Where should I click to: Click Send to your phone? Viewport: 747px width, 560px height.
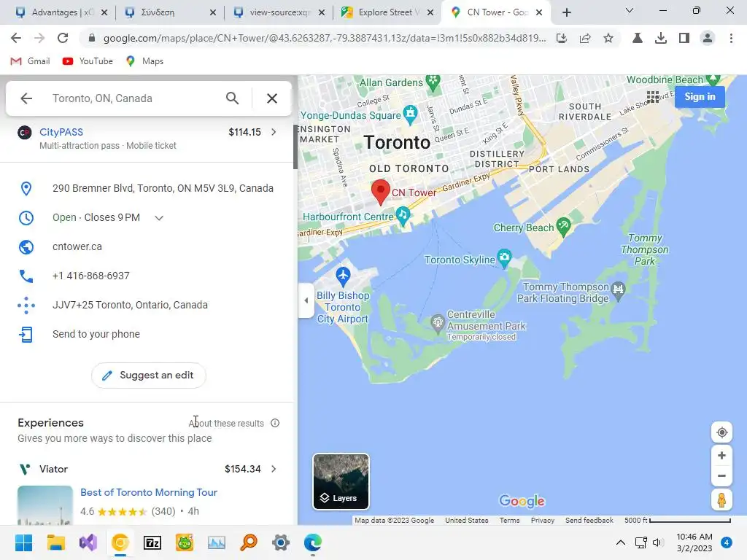(146, 334)
